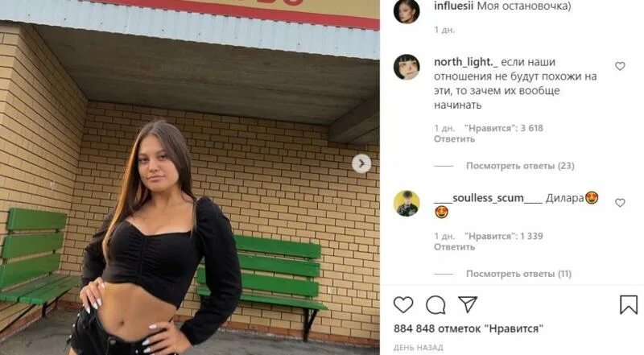View 884 848 отметок Нравится list
Viewport: 644px width, 355px height.
click(469, 328)
